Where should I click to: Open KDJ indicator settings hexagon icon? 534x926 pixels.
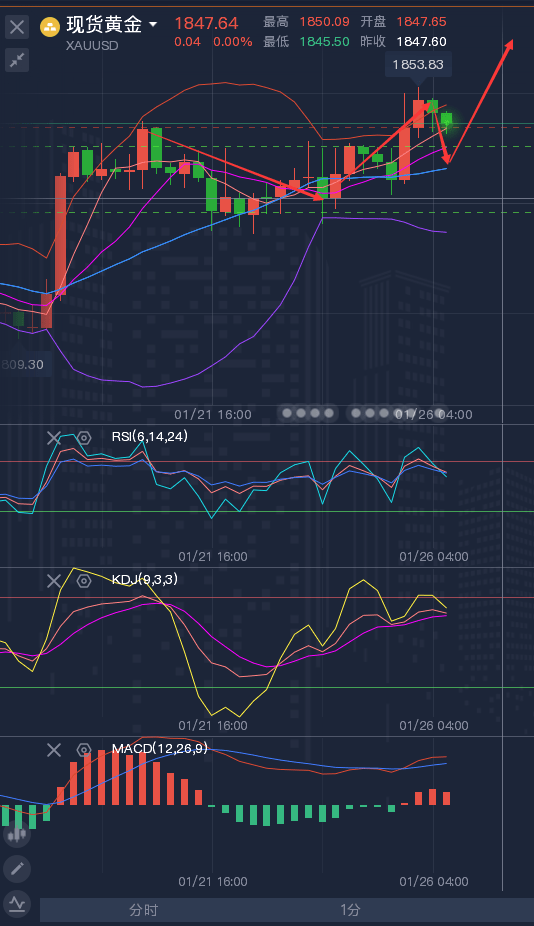point(84,581)
